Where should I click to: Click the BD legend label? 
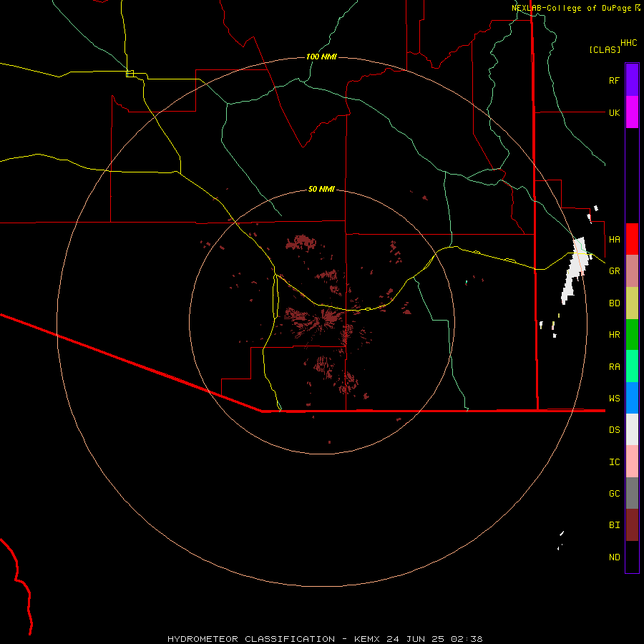click(614, 303)
